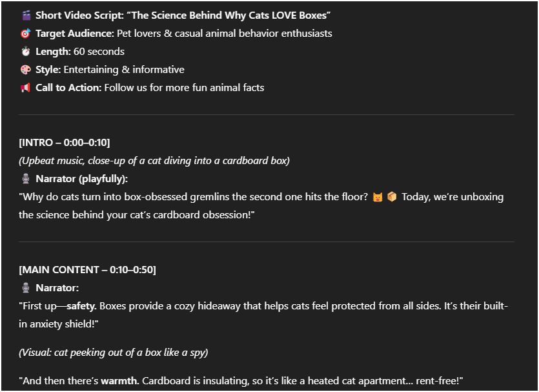Click the package box emoji in intro line

pos(392,197)
